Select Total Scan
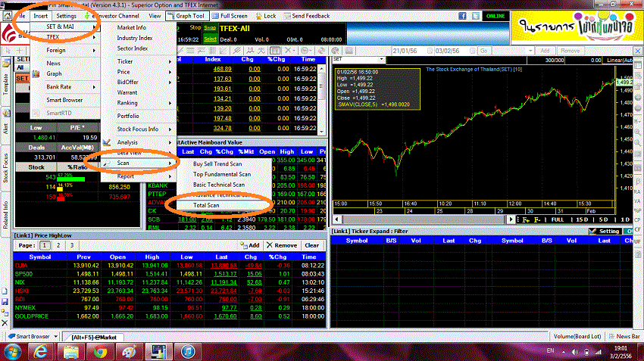 [225, 205]
